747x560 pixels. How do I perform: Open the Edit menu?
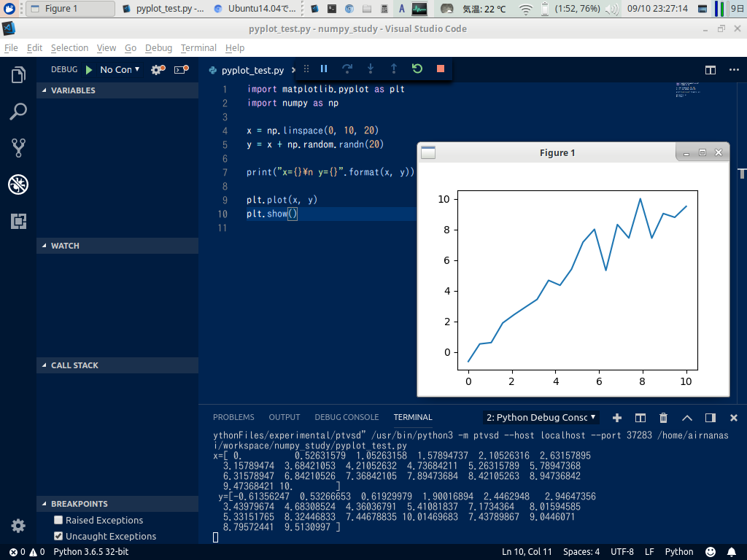(34, 47)
